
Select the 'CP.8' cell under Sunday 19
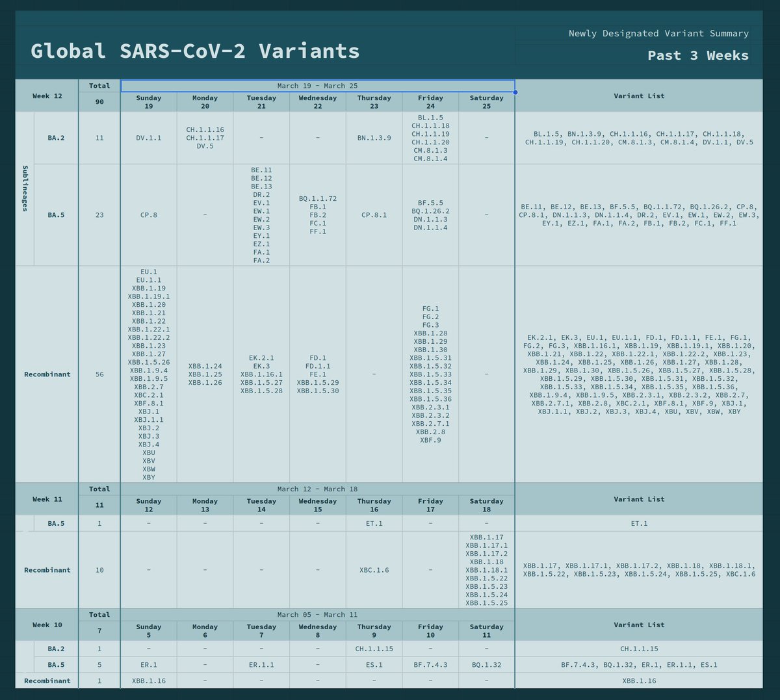[x=149, y=214]
